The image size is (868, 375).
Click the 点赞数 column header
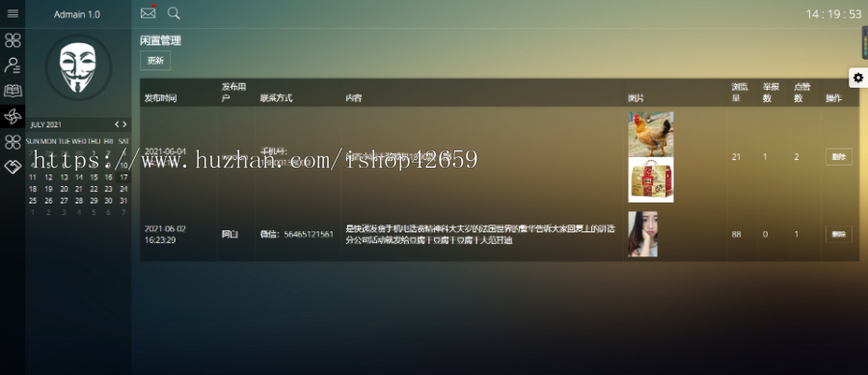[802, 93]
